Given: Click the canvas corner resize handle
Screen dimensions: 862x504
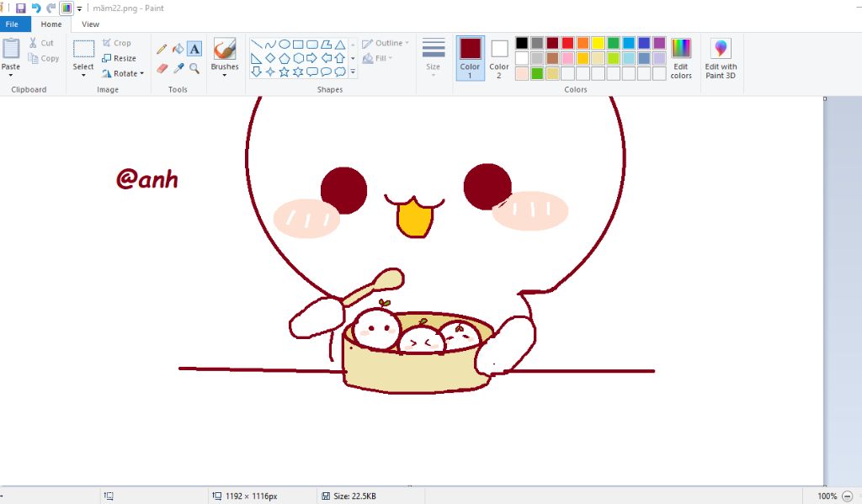Looking at the screenshot, I should point(825,98).
